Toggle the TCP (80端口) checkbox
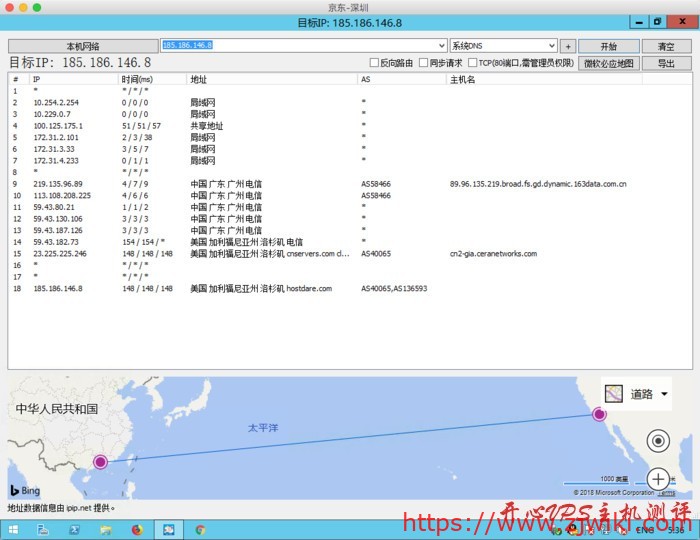This screenshot has width=700, height=540. pyautogui.click(x=472, y=62)
